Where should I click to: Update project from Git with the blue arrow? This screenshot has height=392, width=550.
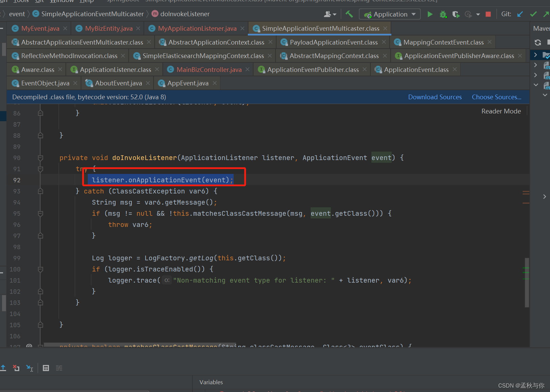pos(520,14)
